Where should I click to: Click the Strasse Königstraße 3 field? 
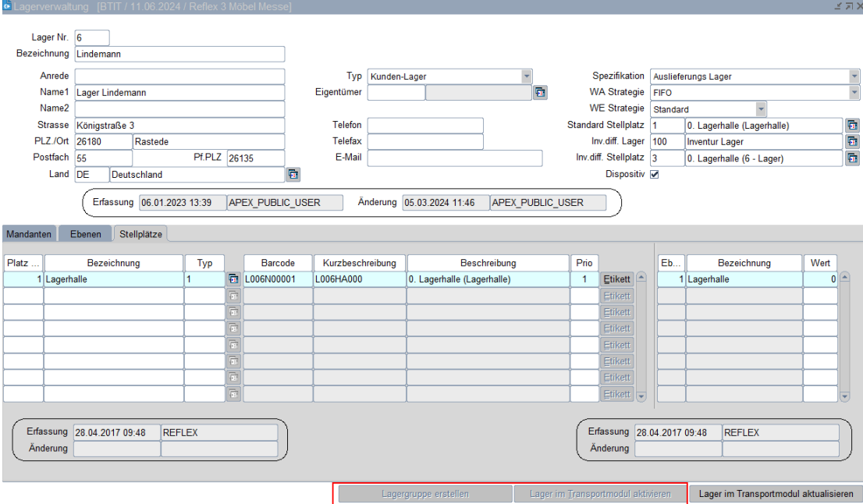[179, 126]
